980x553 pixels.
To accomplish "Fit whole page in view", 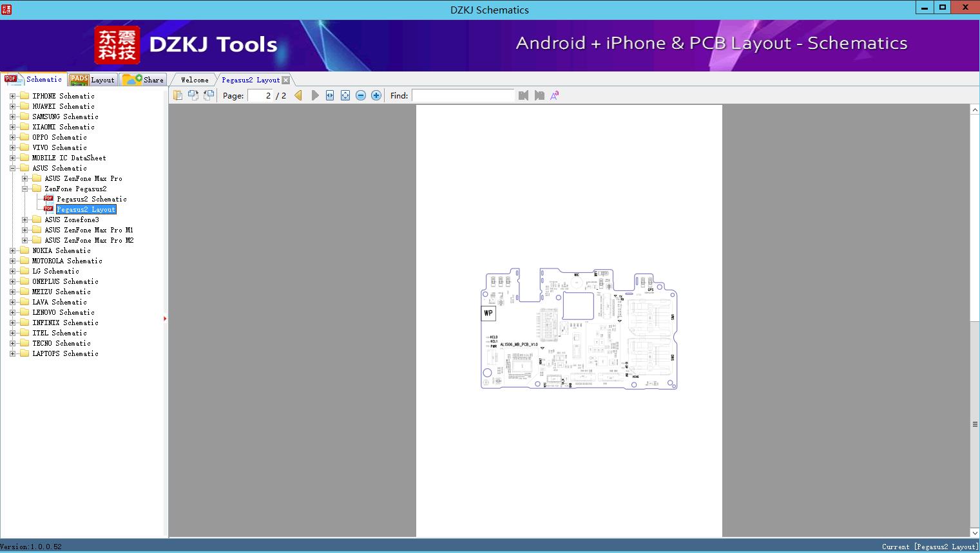I will coord(345,95).
